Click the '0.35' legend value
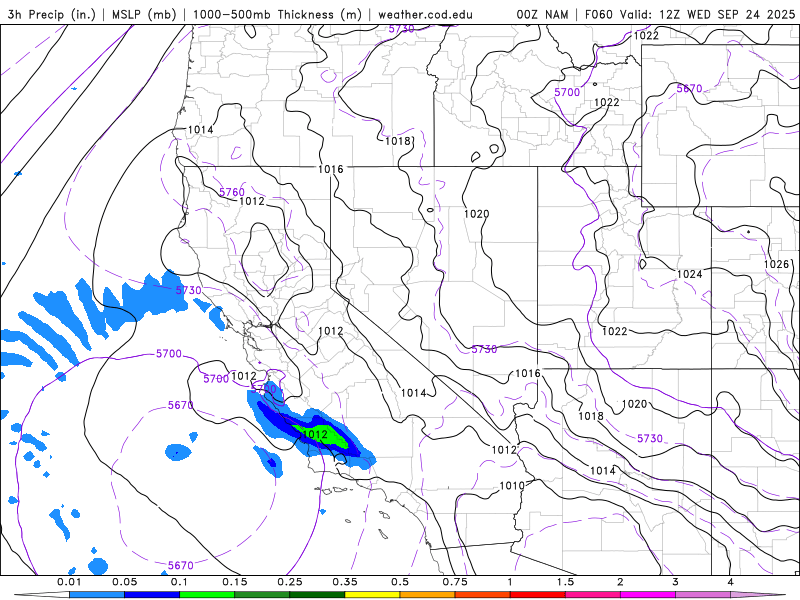 coord(345,582)
